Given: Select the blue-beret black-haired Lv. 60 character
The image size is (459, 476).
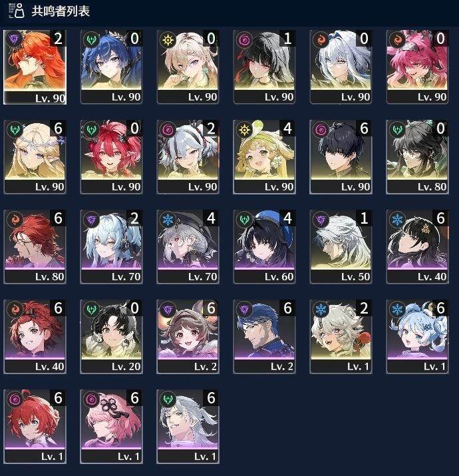Looking at the screenshot, I should click(x=264, y=247).
